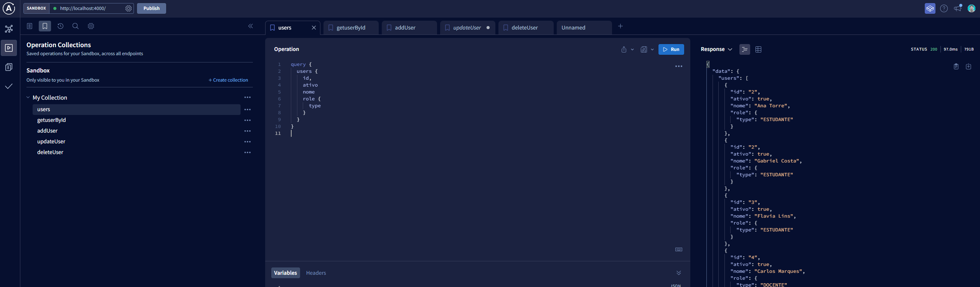Image resolution: width=980 pixels, height=287 pixels.
Task: Open Apollo Studio layers icon top right
Action: tap(930, 8)
